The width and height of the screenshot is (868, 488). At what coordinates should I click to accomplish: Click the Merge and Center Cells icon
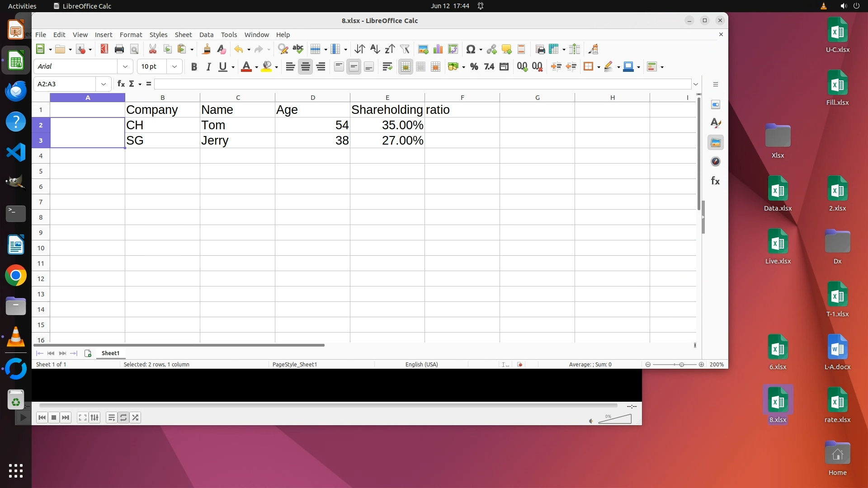tap(406, 67)
